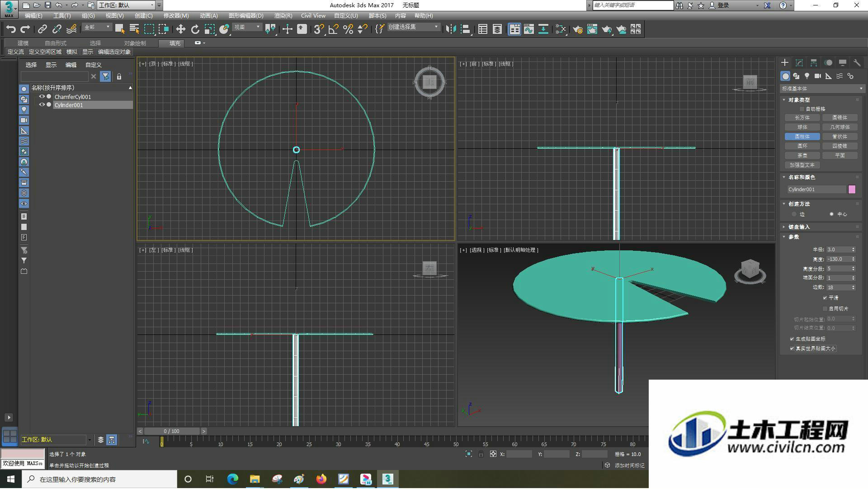Click the 长方体 box primitive button
The height and width of the screenshot is (489, 868).
tap(802, 118)
